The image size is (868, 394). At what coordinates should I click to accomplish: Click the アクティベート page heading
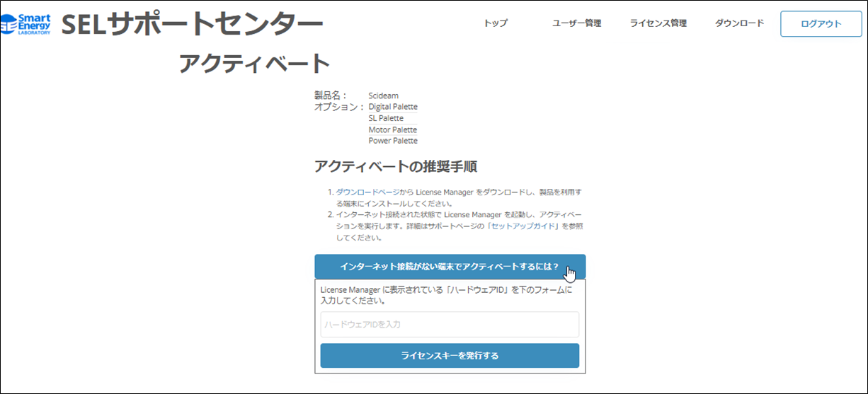[x=255, y=64]
